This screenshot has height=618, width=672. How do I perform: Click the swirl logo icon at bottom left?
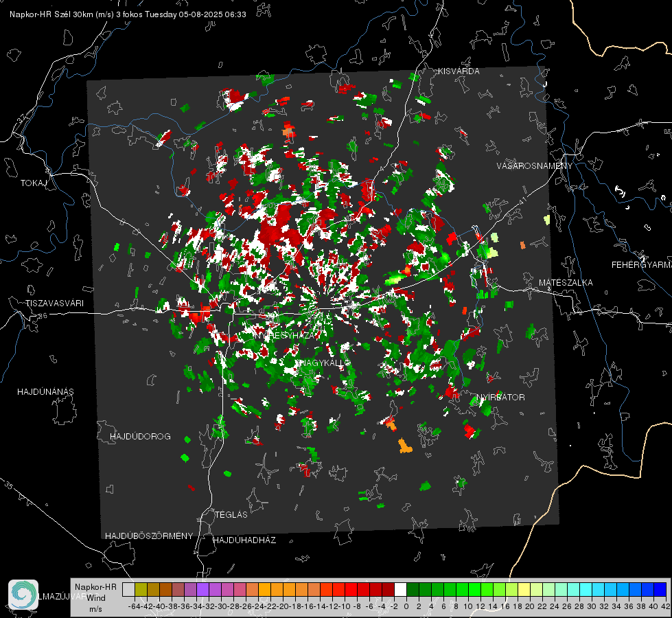point(23,595)
